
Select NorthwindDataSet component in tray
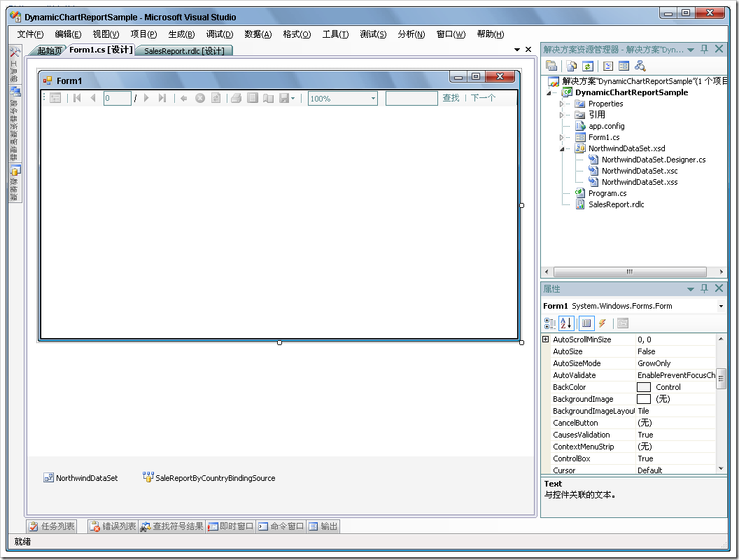coord(80,477)
